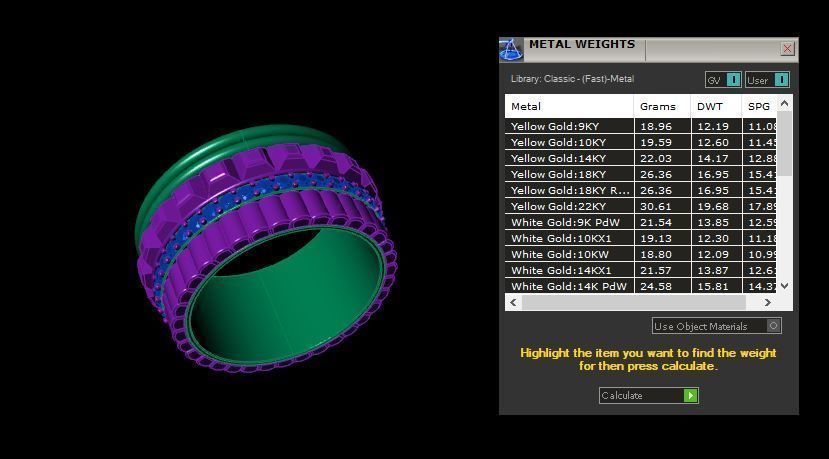Select the White Gold:9K PdW row

tap(641, 222)
